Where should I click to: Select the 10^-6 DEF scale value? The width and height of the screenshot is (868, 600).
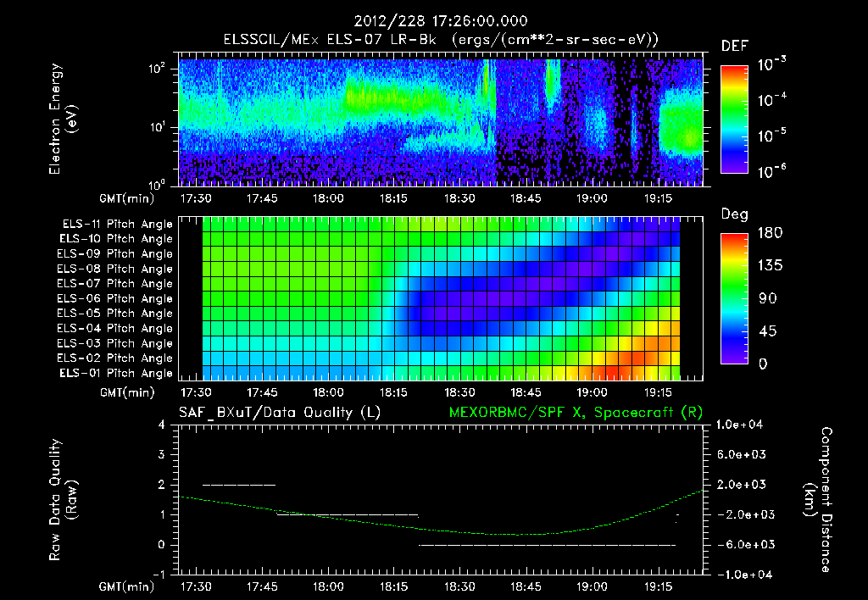tap(771, 171)
